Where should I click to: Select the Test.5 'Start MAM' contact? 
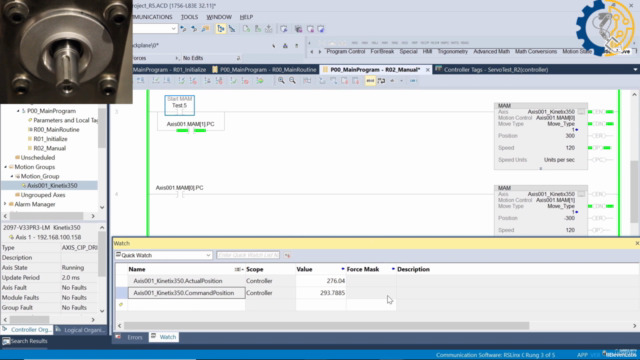tap(180, 105)
